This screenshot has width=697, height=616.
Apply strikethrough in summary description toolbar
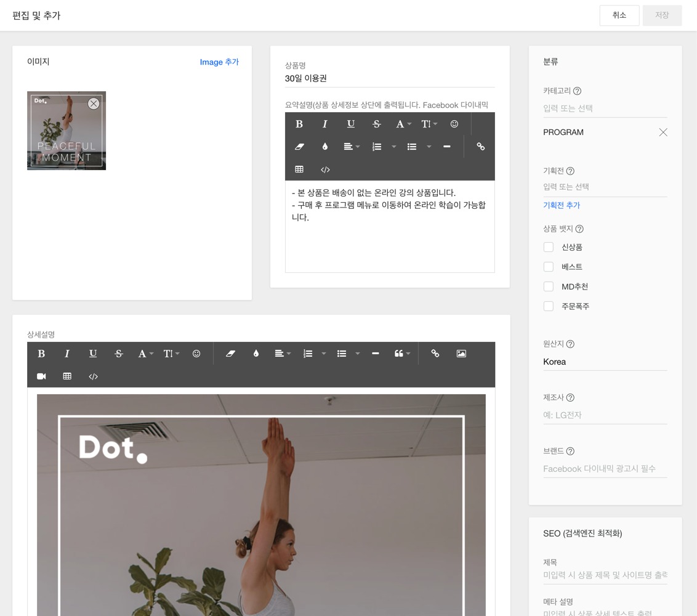click(x=376, y=124)
